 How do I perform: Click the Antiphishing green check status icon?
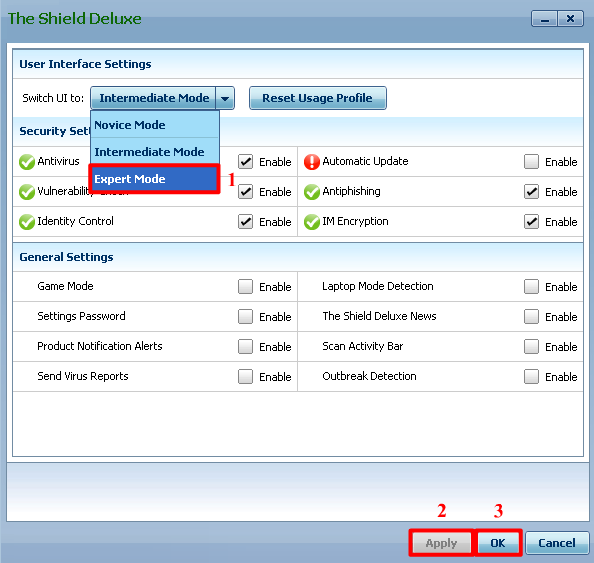312,192
